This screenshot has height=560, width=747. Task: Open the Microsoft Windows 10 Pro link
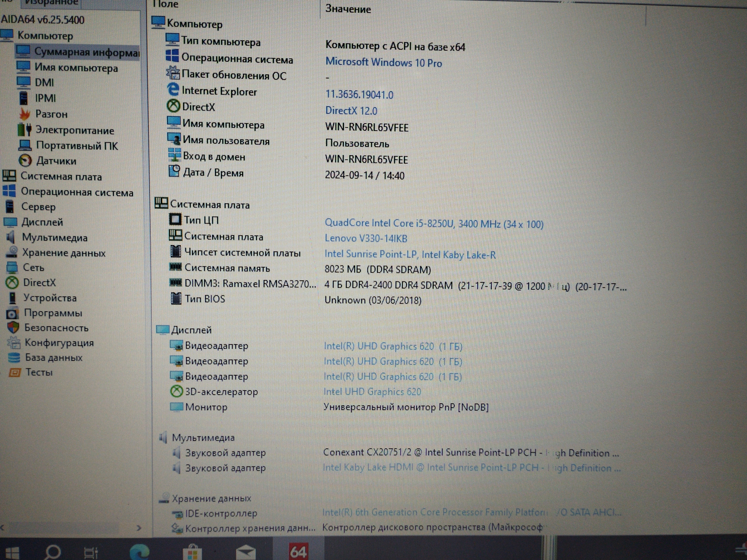click(x=384, y=63)
